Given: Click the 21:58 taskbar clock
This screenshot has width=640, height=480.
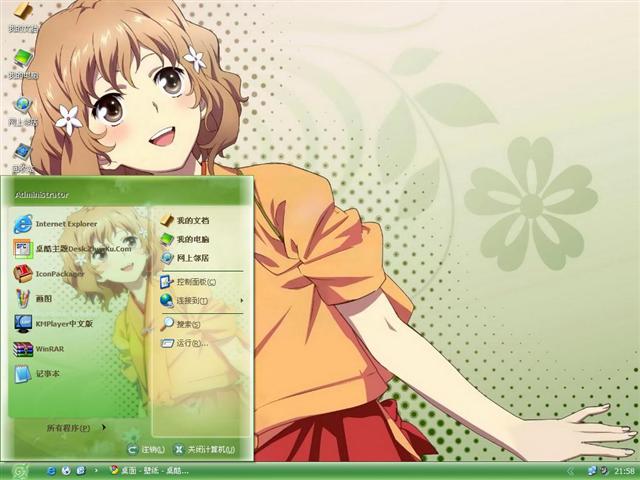Looking at the screenshot, I should [x=624, y=471].
